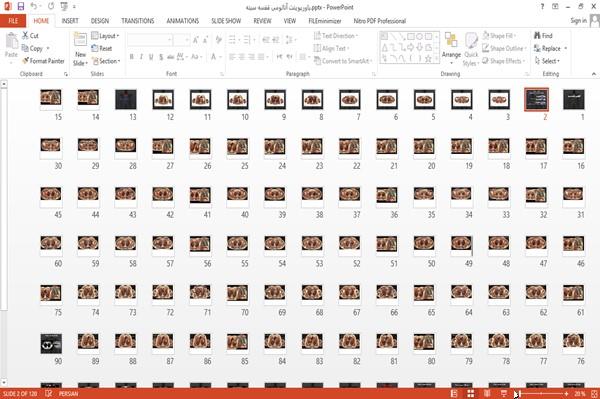Viewport: 600px width, 399px height.
Task: Fit slides to current window icon
Action: [594, 393]
